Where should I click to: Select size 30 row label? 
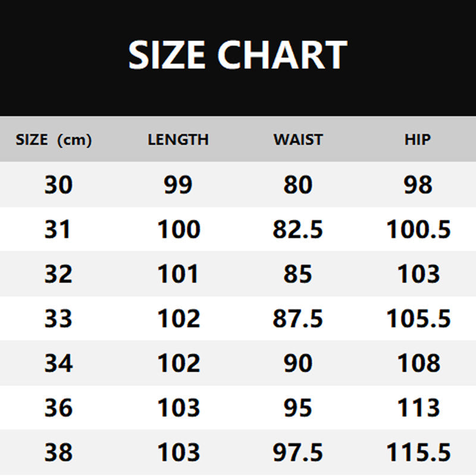pos(58,184)
